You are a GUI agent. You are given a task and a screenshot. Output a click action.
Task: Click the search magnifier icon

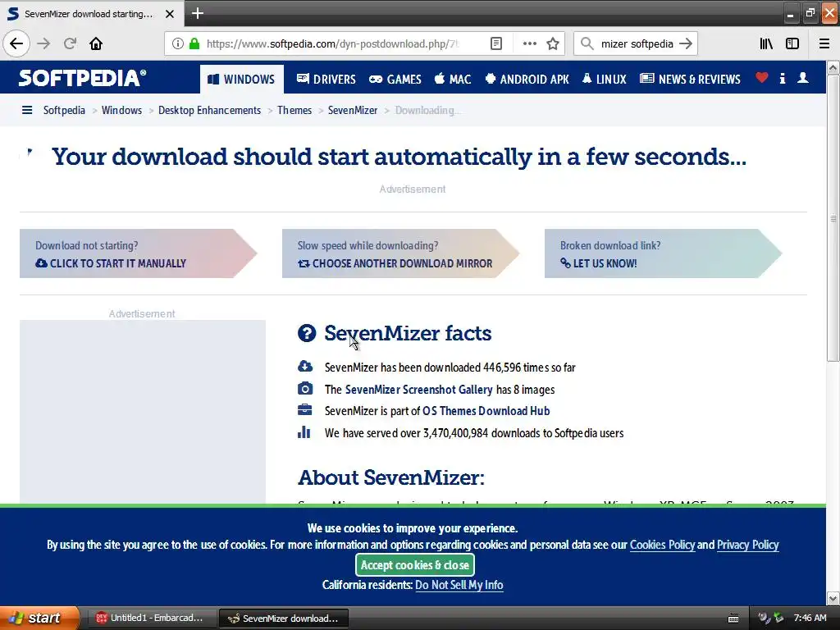[587, 44]
